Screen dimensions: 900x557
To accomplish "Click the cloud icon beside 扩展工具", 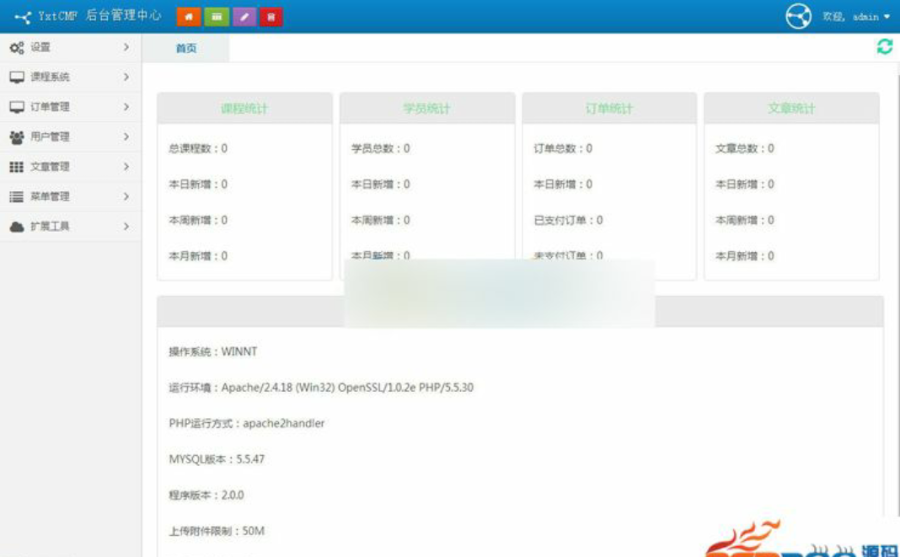I will click(x=17, y=226).
